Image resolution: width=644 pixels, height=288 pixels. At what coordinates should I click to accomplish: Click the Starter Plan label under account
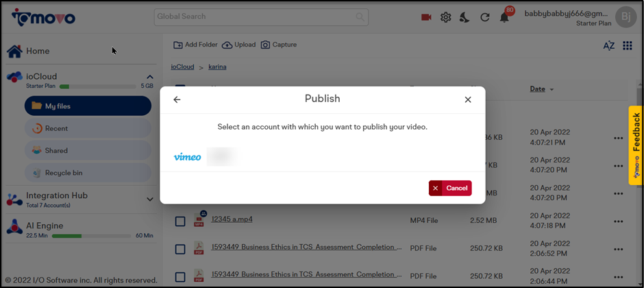(x=593, y=23)
